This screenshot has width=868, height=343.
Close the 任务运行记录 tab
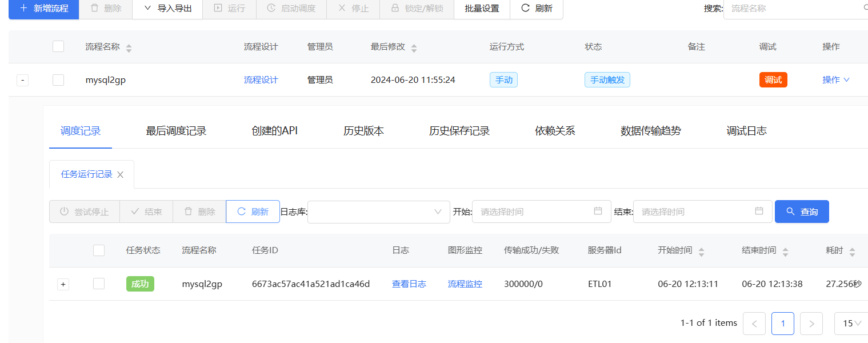tap(120, 175)
